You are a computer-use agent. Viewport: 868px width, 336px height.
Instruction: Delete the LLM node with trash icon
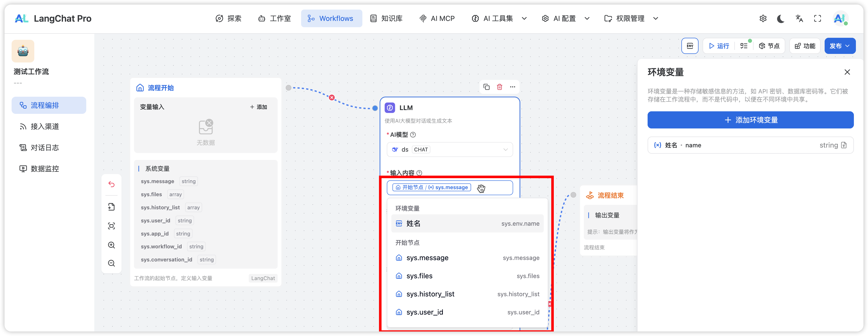click(x=499, y=87)
